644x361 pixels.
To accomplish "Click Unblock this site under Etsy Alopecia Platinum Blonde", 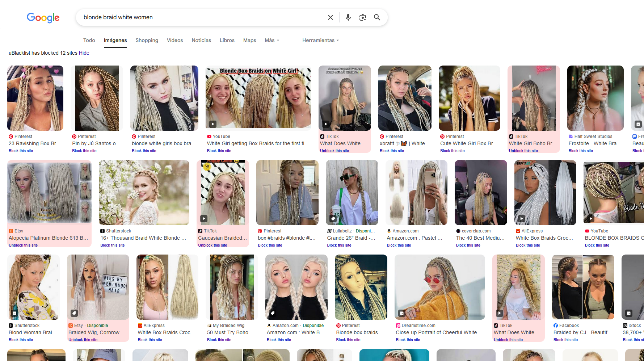I will tap(23, 245).
